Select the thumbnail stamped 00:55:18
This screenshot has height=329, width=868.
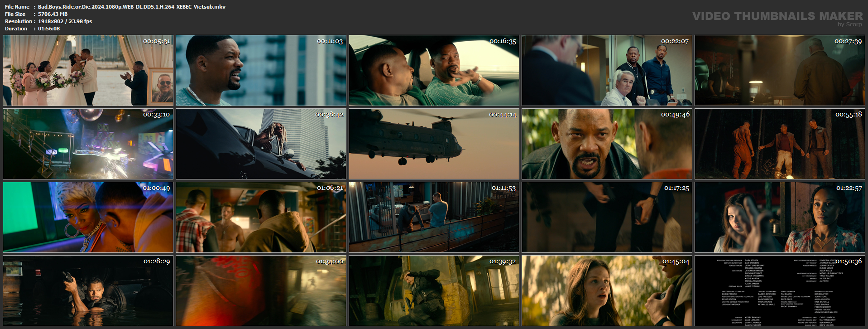pos(780,144)
